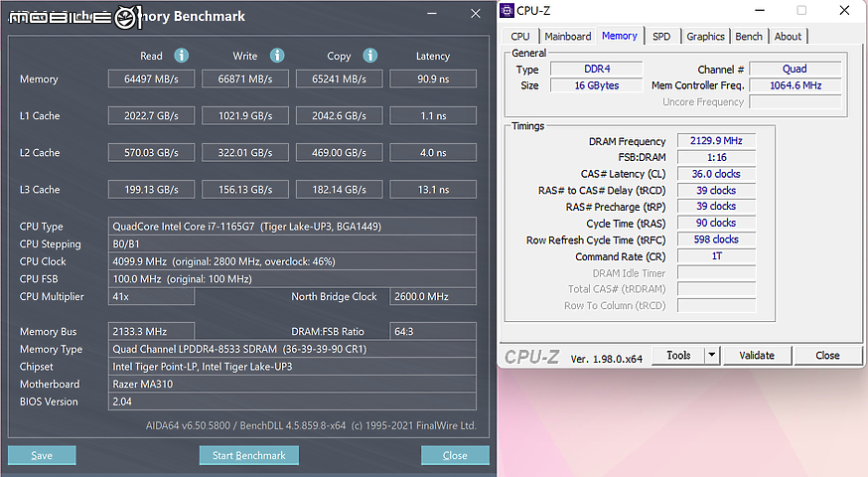The image size is (868, 477).
Task: Click DRAM Frequency value 2129.9 MHz
Action: (x=716, y=141)
